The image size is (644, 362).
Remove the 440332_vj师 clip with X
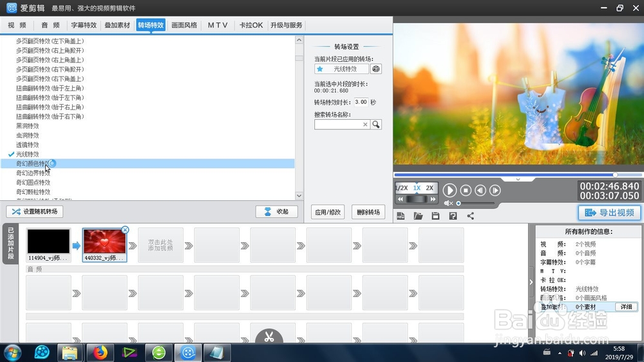[x=126, y=230]
